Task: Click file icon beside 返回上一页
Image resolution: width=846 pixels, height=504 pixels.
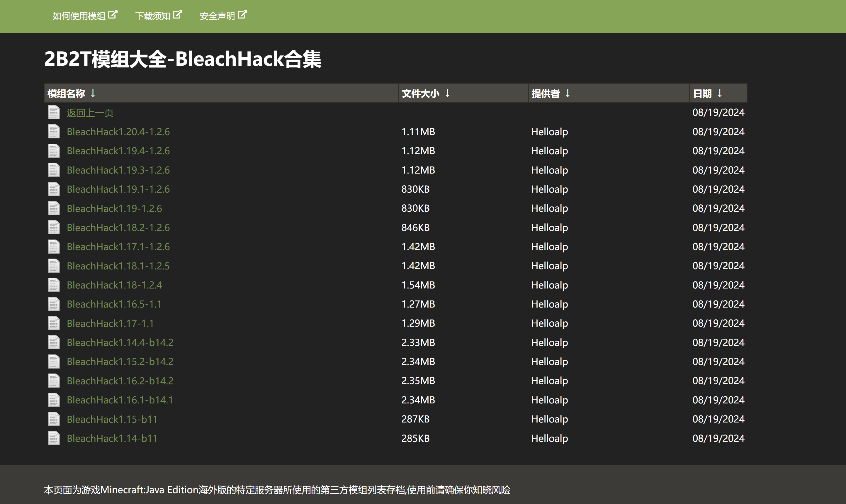Action: pos(54,112)
